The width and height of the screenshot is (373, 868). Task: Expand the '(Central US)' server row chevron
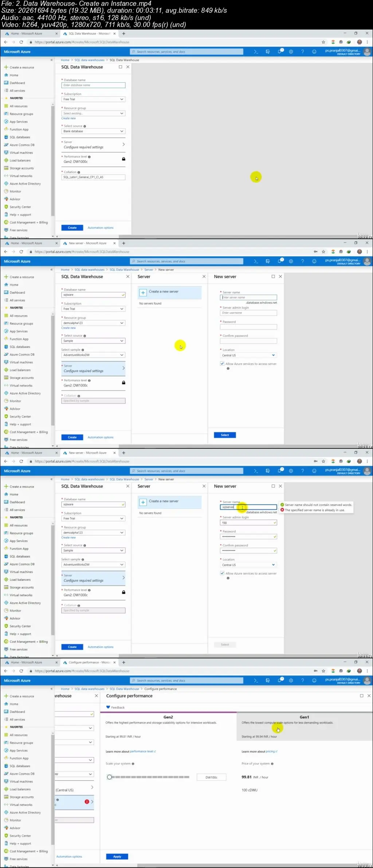point(92,787)
